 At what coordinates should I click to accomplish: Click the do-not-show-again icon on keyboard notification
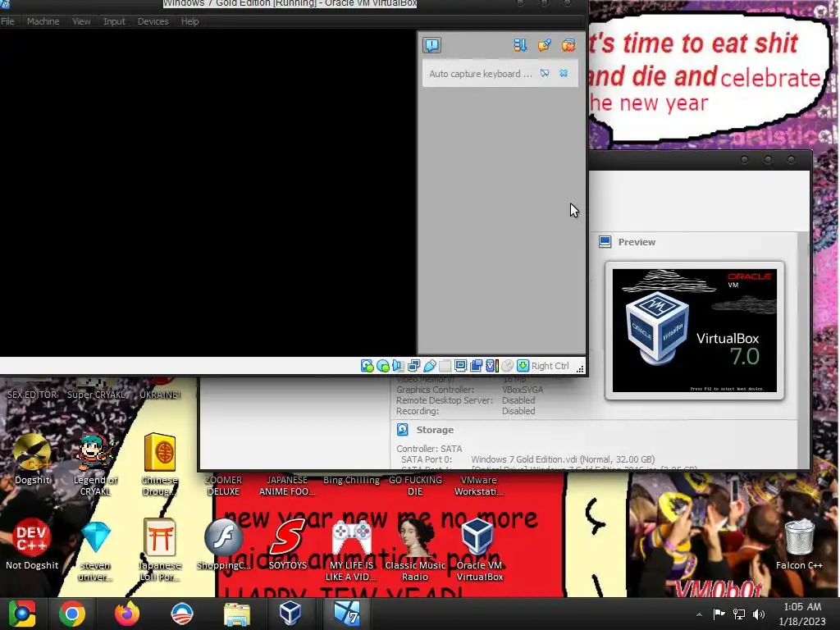click(545, 73)
